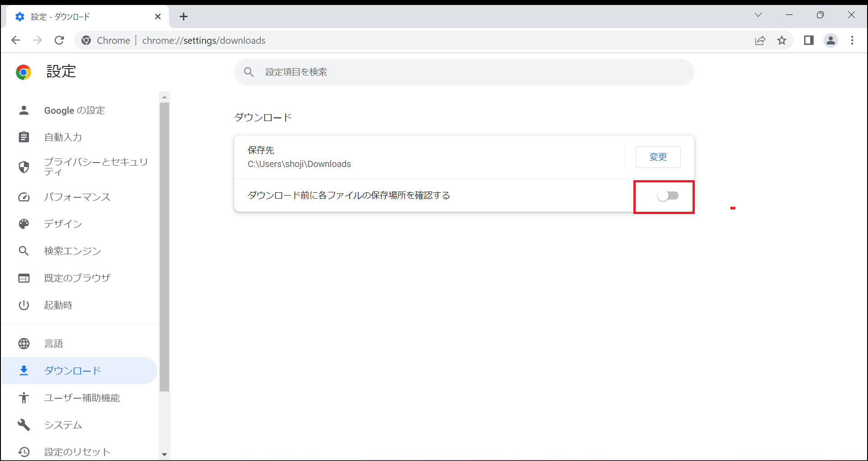Open 起動時 settings via power icon
Image resolution: width=868 pixels, height=461 pixels.
23,305
